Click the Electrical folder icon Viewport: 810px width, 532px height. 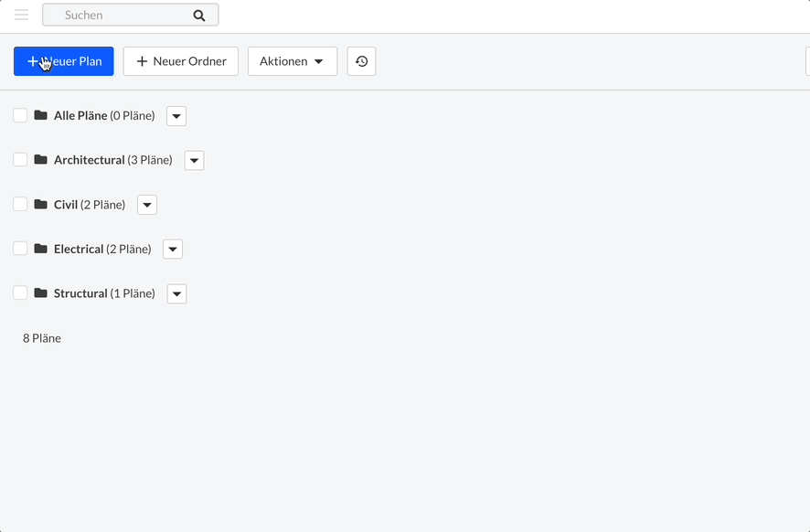pyautogui.click(x=40, y=248)
